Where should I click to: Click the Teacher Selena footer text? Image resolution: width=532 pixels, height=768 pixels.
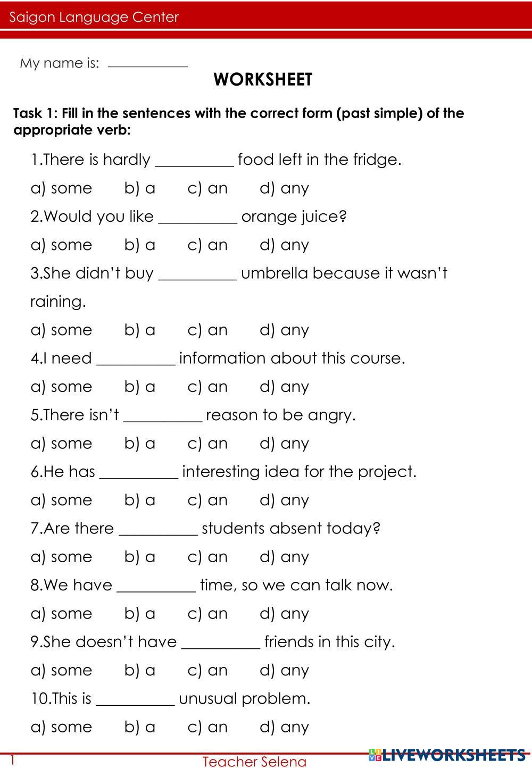pyautogui.click(x=254, y=762)
